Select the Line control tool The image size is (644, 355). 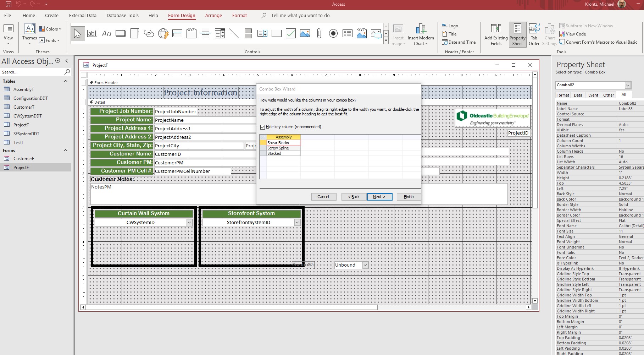pyautogui.click(x=234, y=34)
